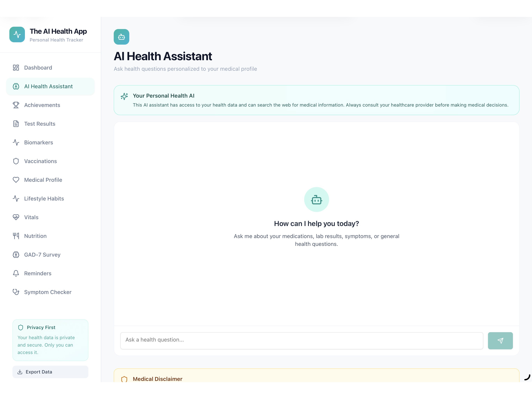Open the AI Health Assistant page
This screenshot has height=399, width=532.
point(50,86)
